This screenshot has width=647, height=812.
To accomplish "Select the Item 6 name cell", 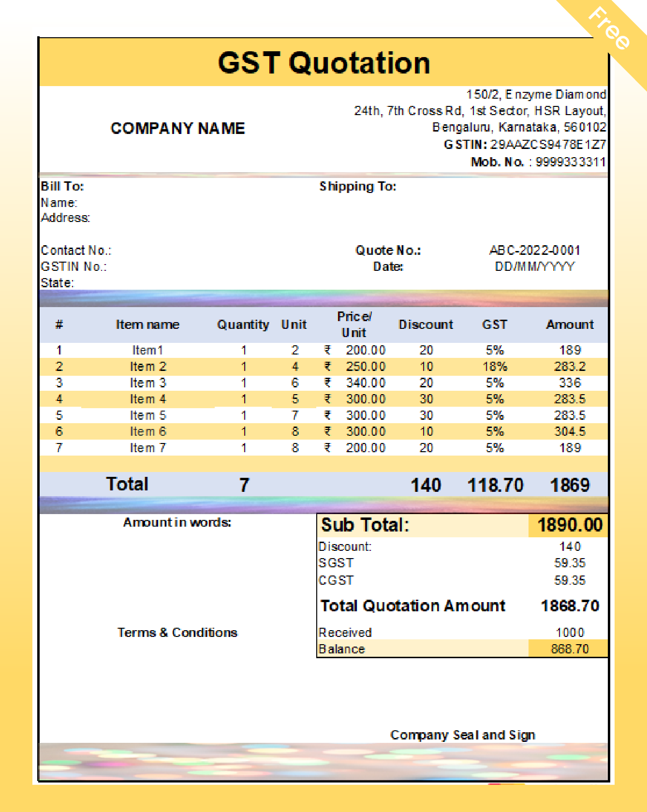I will click(147, 431).
